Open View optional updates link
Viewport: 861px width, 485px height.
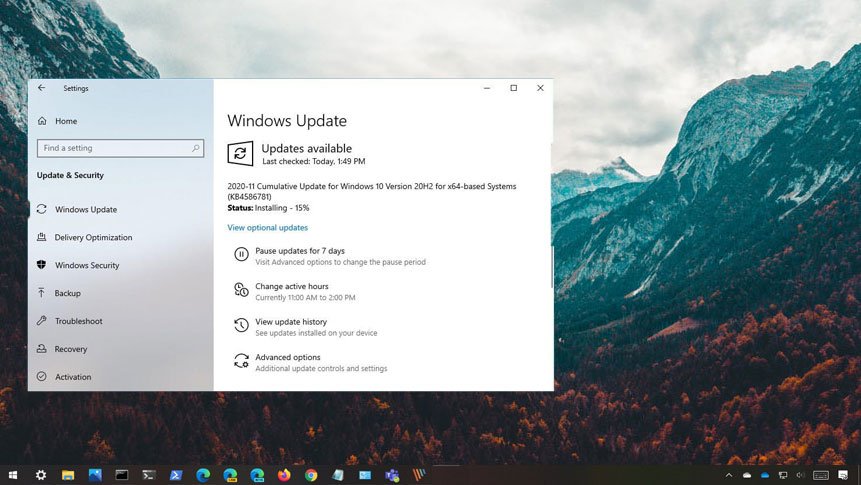[267, 228]
